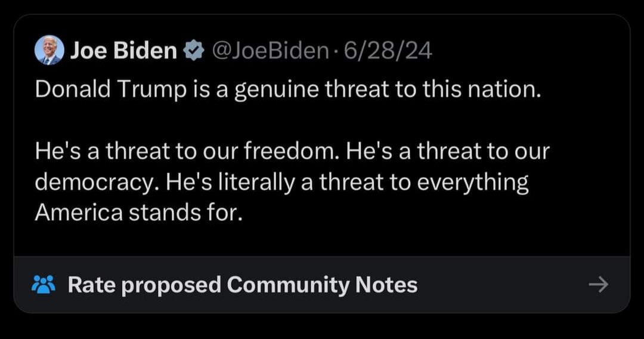644x339 pixels.
Task: Click the word "genuine" in the first sentence
Action: tap(273, 90)
